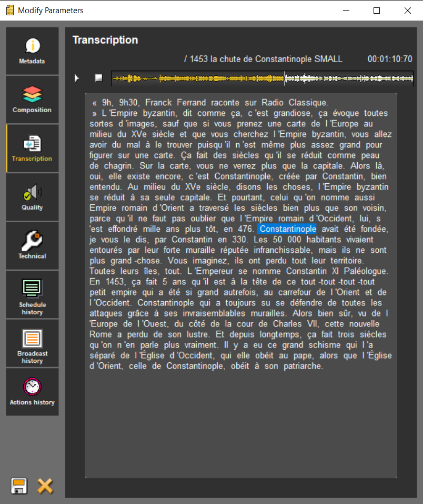Image resolution: width=423 pixels, height=504 pixels.
Task: Show the Schedule history
Action: click(x=32, y=294)
